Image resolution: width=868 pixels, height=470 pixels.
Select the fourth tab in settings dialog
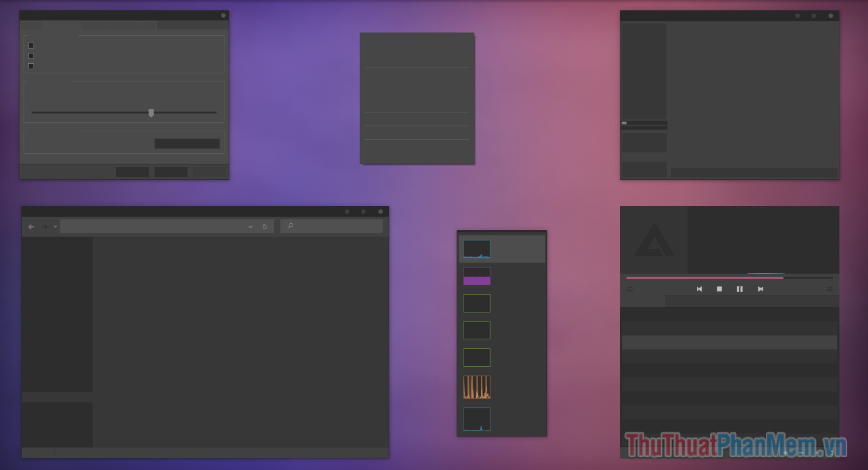tap(124, 26)
